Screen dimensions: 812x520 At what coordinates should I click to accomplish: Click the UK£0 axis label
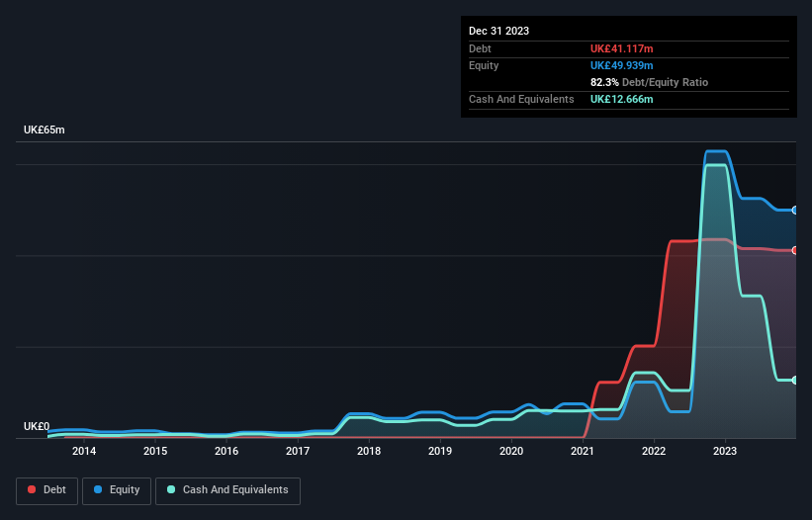(37, 426)
